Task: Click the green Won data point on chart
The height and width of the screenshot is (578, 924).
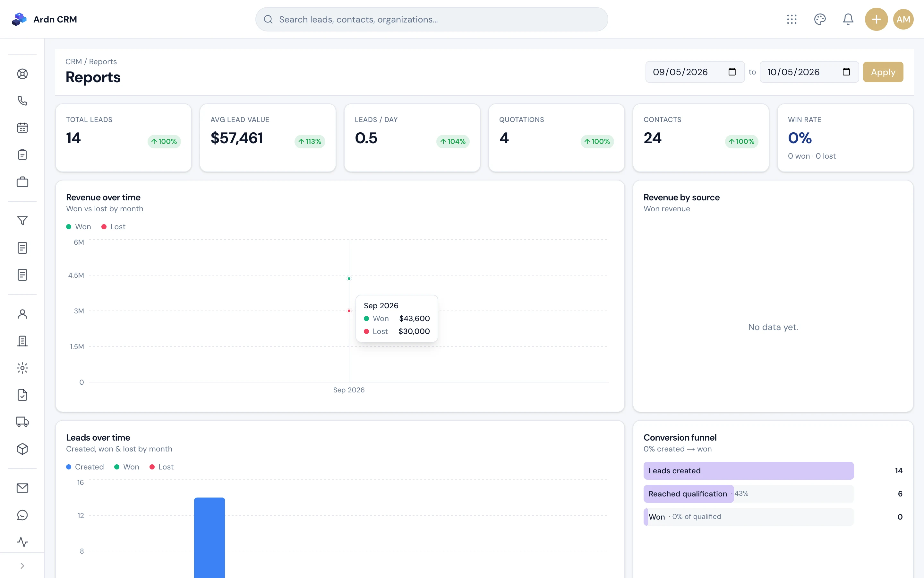Action: (349, 278)
